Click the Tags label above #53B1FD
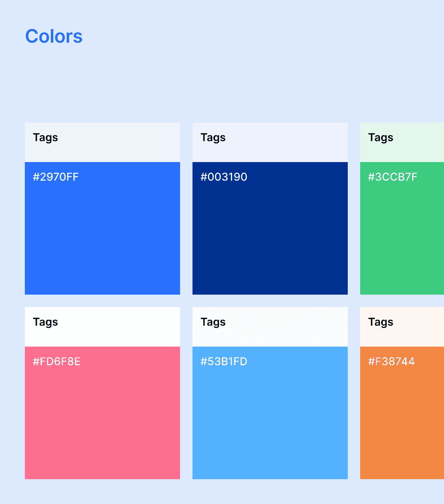 (213, 323)
